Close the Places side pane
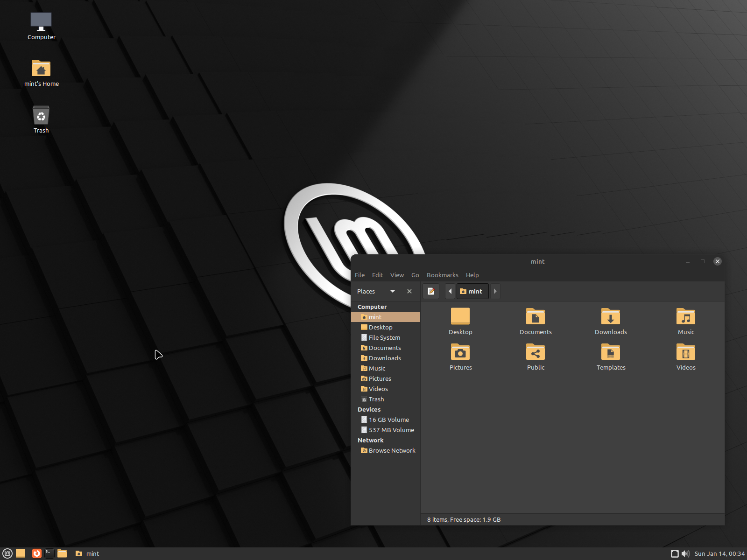Screen dimensions: 747x560 click(409, 291)
